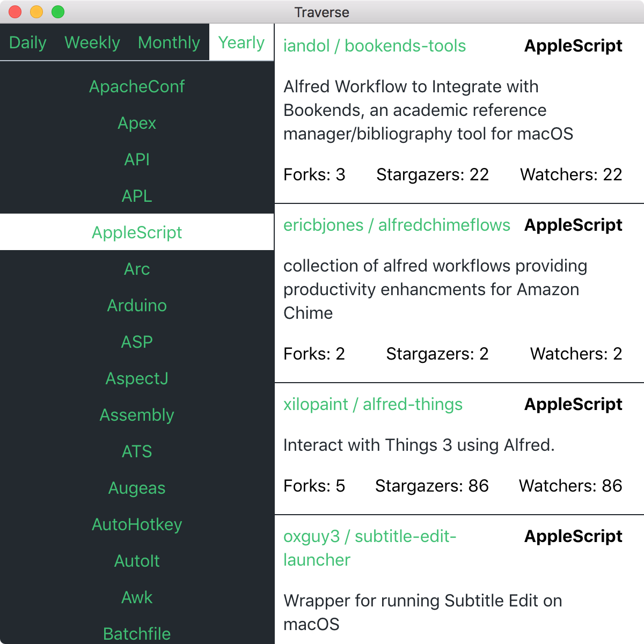Click the bookends-tools description about Alfred Workflow
Image resolution: width=644 pixels, height=644 pixels.
pyautogui.click(x=428, y=110)
